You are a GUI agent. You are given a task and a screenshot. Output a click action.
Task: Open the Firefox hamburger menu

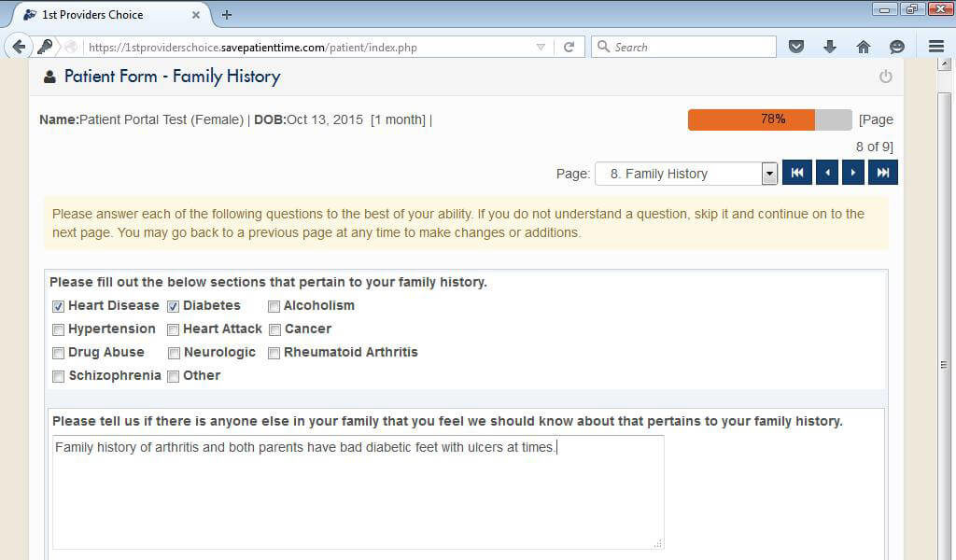point(936,47)
